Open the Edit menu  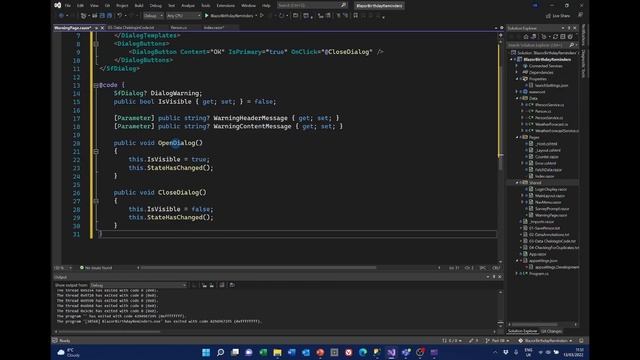(80, 6)
